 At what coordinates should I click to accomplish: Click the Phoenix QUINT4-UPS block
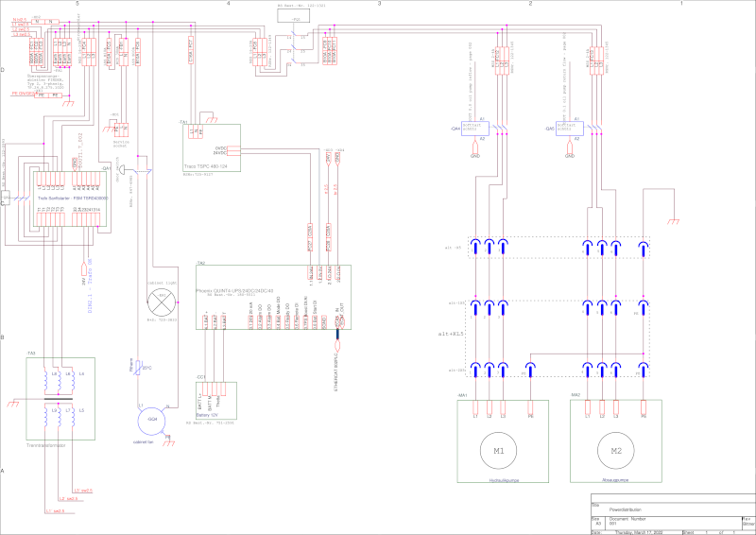pyautogui.click(x=272, y=295)
